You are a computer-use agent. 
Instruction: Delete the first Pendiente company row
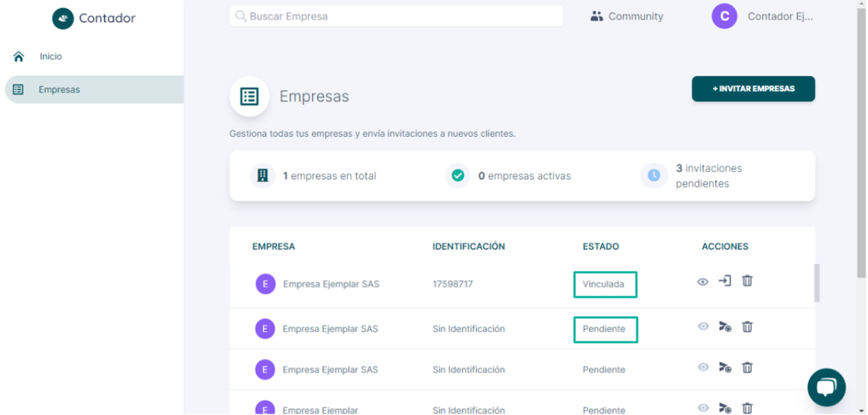747,326
